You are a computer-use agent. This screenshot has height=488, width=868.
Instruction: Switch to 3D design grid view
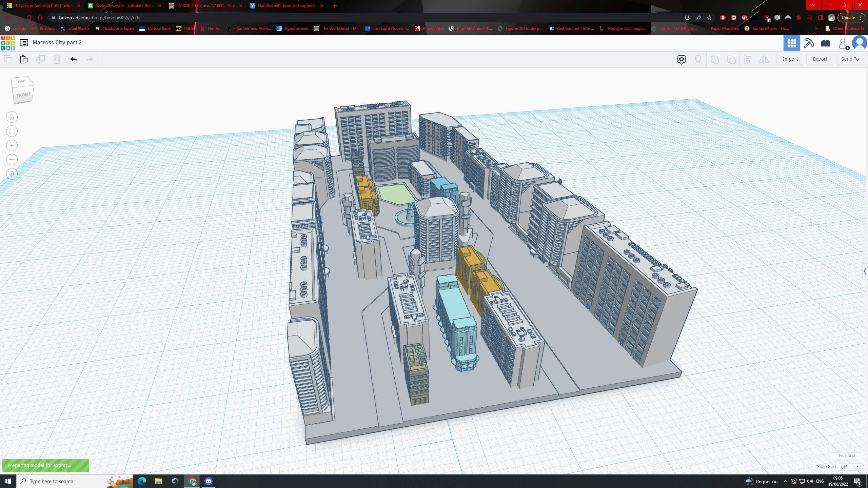click(x=792, y=43)
